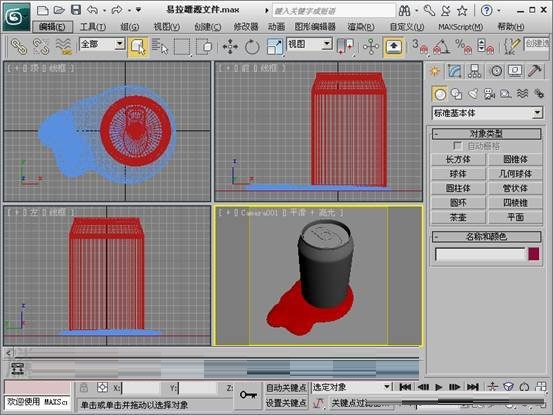
Task: Switch to the Motion panel tab
Action: point(496,72)
